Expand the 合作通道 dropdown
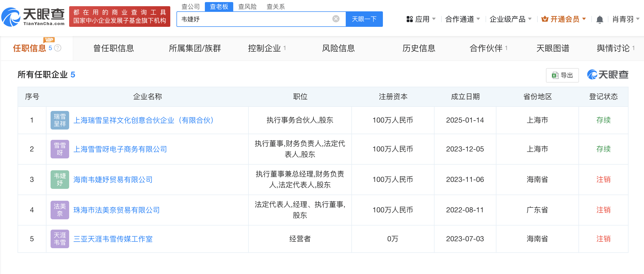The width and height of the screenshot is (644, 274). 463,19
